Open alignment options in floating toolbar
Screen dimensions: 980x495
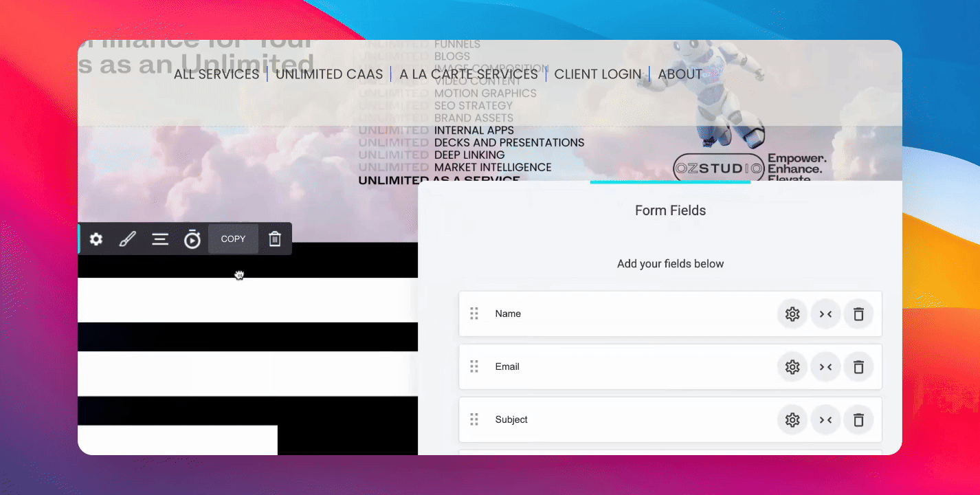pyautogui.click(x=160, y=239)
